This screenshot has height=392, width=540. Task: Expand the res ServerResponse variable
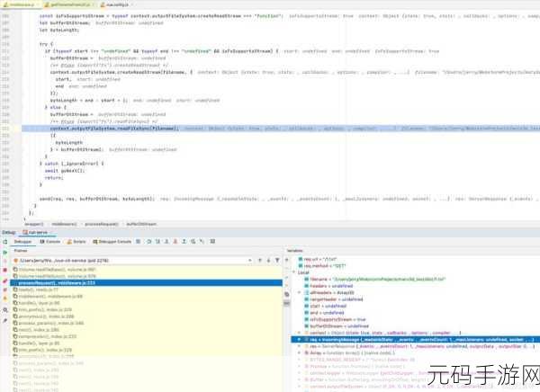click(x=300, y=346)
